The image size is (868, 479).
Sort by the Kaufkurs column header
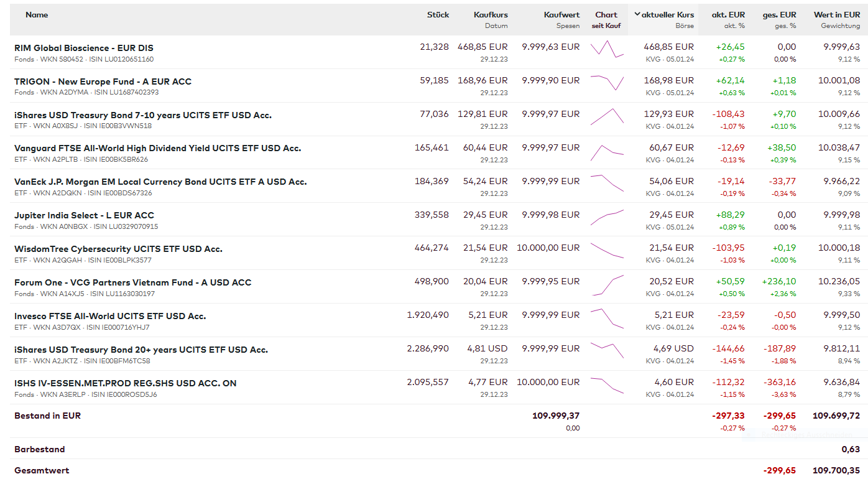[x=491, y=15]
